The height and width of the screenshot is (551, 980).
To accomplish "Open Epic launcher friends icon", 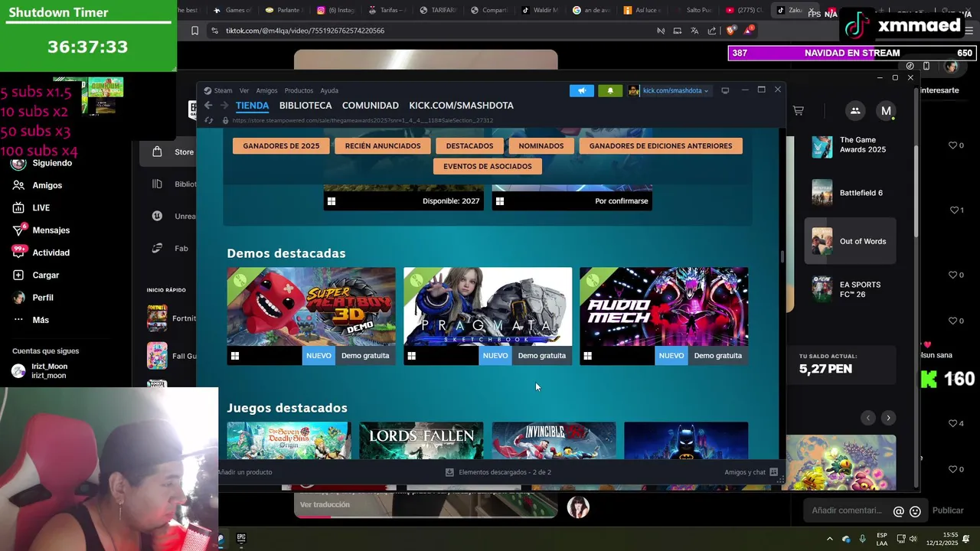I will [x=855, y=111].
